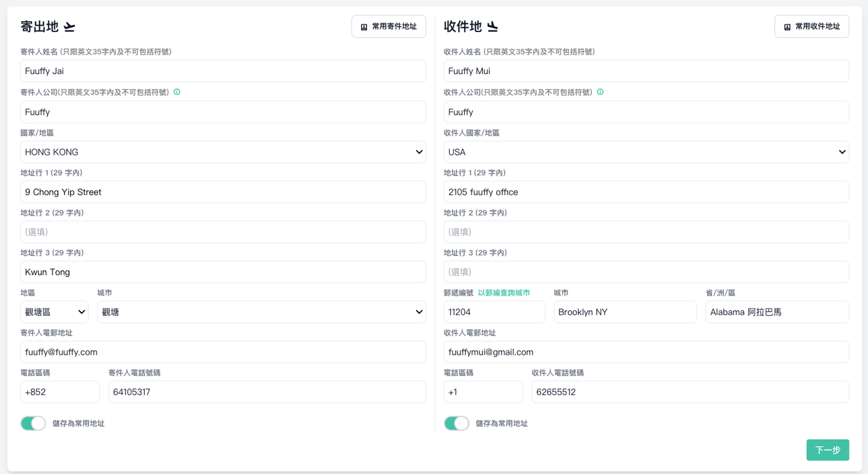The image size is (868, 474).
Task: Click the info icon beside sender company label
Action: click(x=177, y=92)
